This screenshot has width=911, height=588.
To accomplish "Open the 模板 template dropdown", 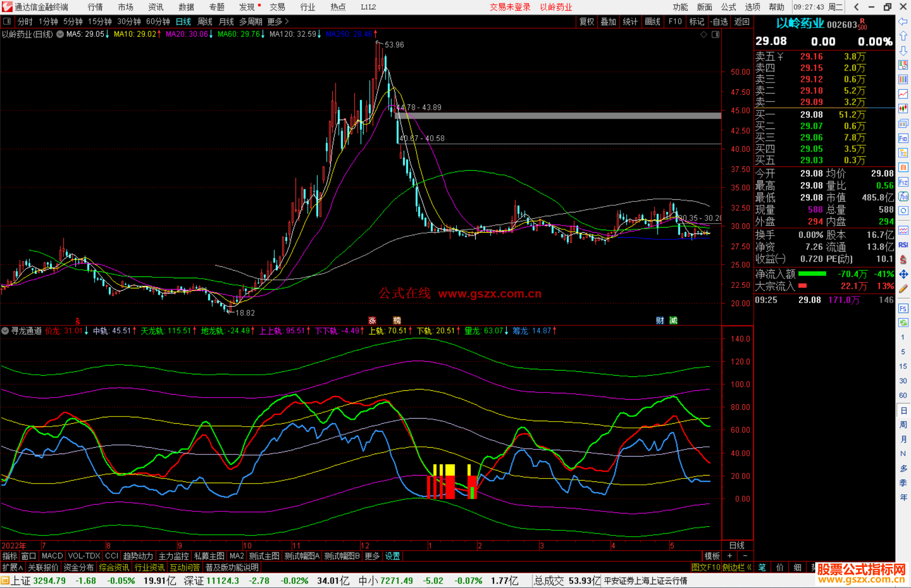I will [712, 556].
